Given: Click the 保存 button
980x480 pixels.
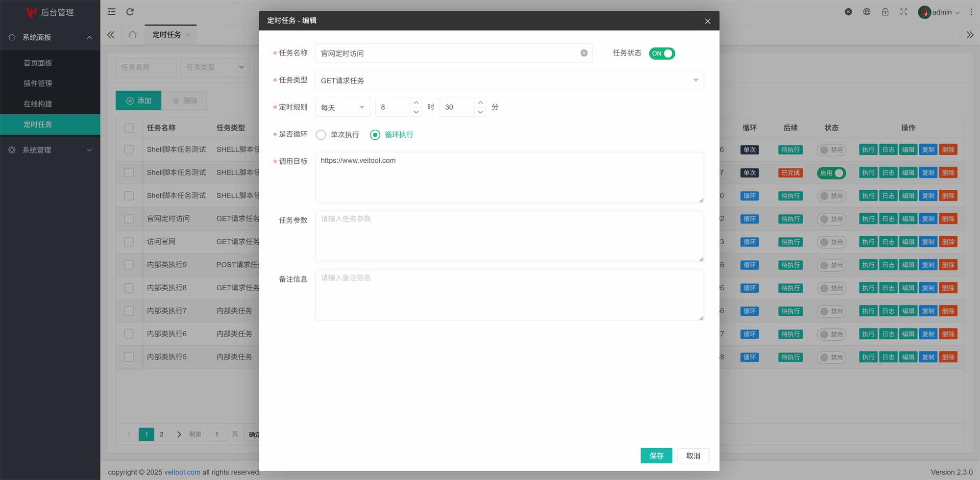Looking at the screenshot, I should 656,455.
